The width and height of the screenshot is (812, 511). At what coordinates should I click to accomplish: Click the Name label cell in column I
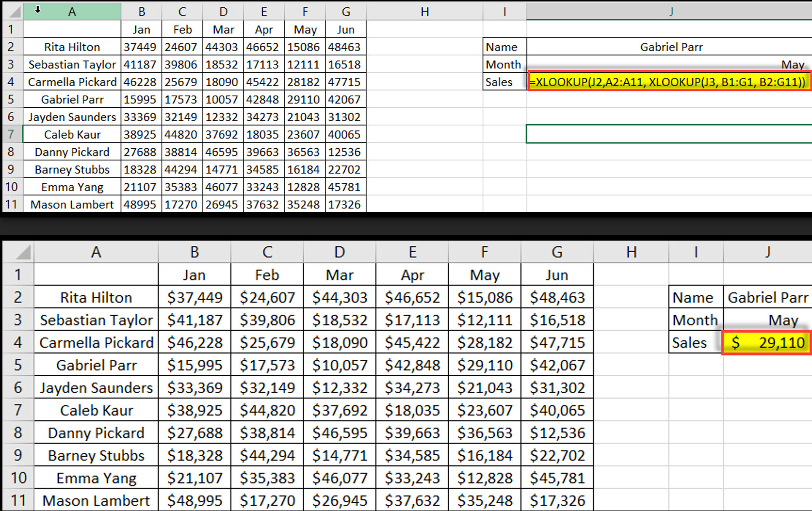[x=503, y=47]
